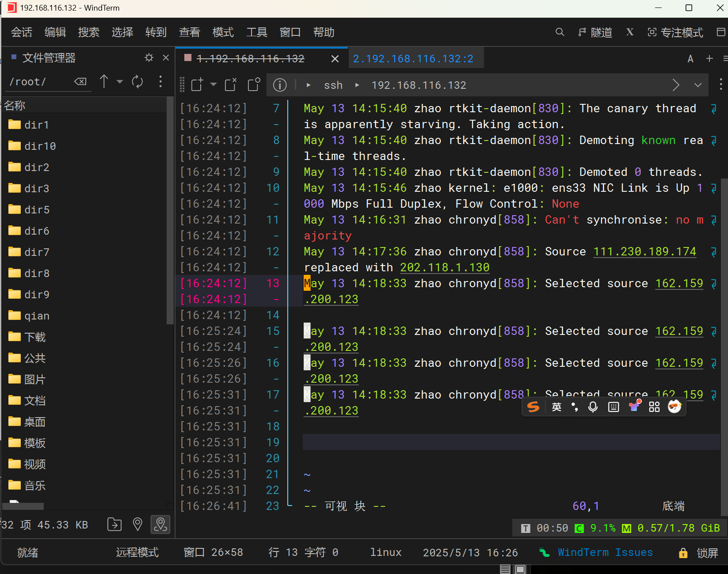Viewport: 728px width, 574px height.
Task: Expand the address bar dropdown chevron
Action: [x=698, y=85]
